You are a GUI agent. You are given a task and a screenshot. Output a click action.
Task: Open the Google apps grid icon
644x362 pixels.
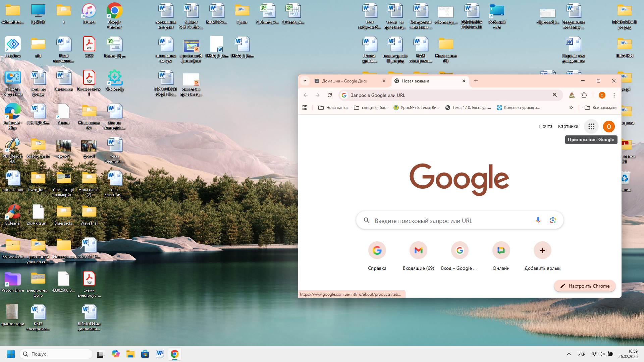point(591,126)
